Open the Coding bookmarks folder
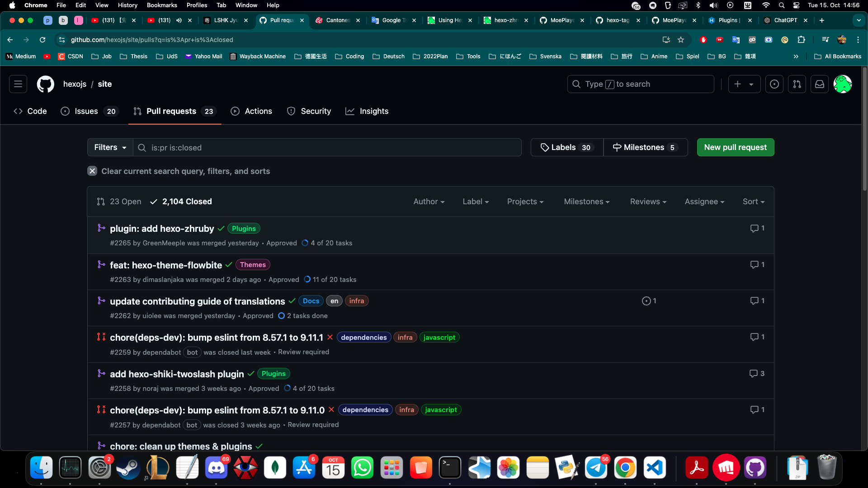Image resolution: width=868 pixels, height=488 pixels. point(349,56)
